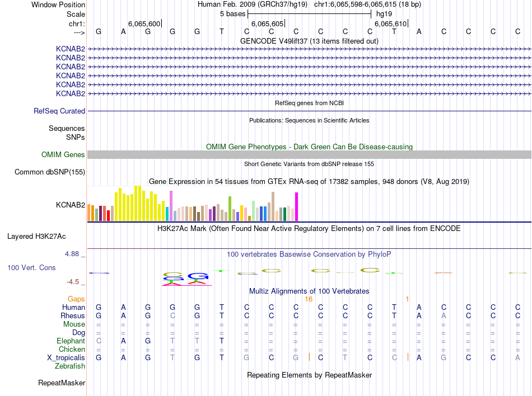Click the KCNAB2 label beside GTEx bar chart
Screen dimensions: 532x396
click(x=71, y=205)
